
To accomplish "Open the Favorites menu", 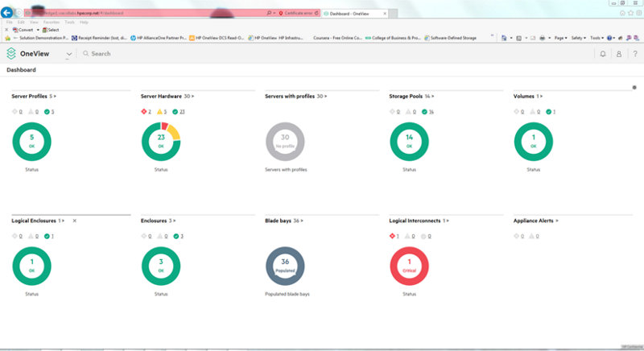I will [x=53, y=22].
